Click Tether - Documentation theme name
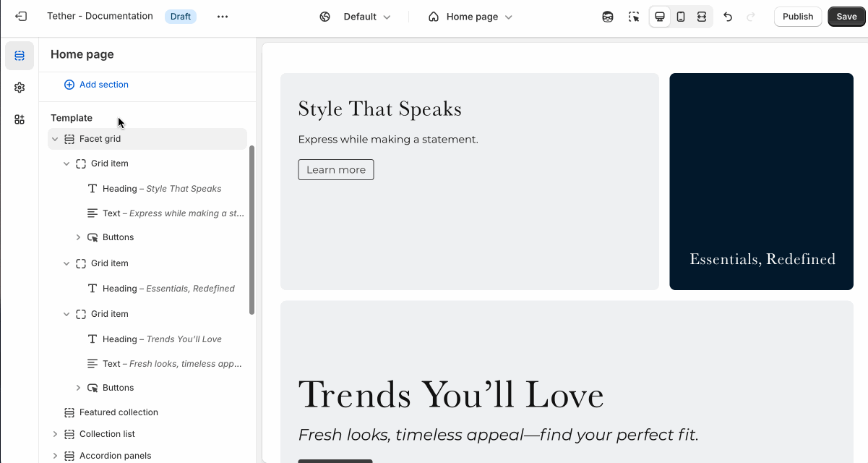The height and width of the screenshot is (463, 868). 100,16
